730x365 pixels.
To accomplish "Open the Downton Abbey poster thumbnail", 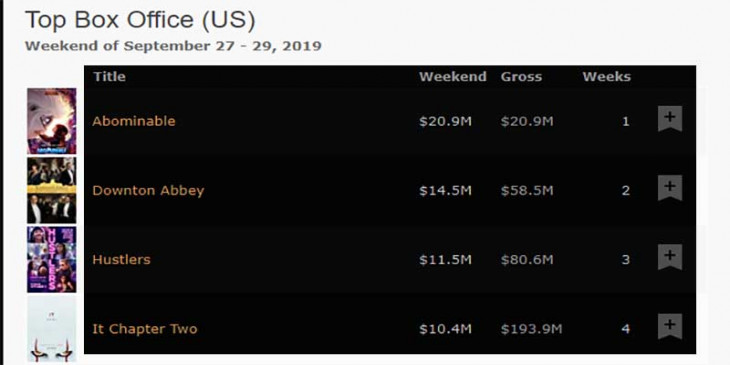I will 52,190.
